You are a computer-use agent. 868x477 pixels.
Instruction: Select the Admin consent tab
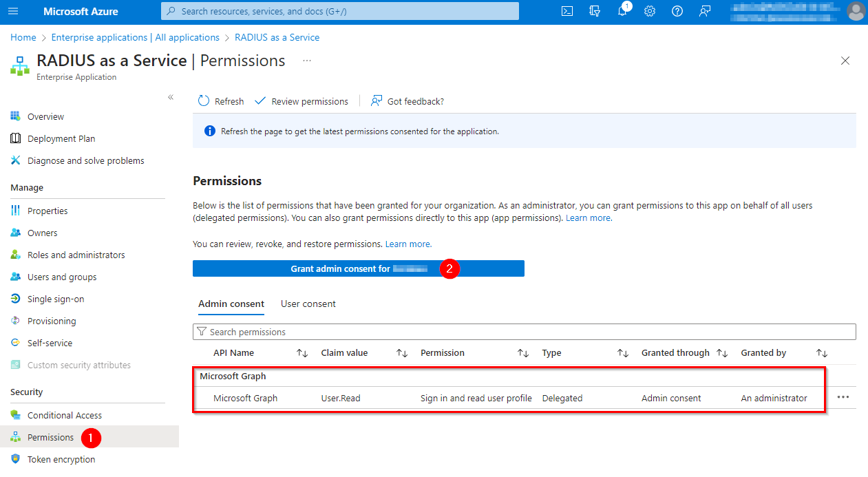[231, 304]
